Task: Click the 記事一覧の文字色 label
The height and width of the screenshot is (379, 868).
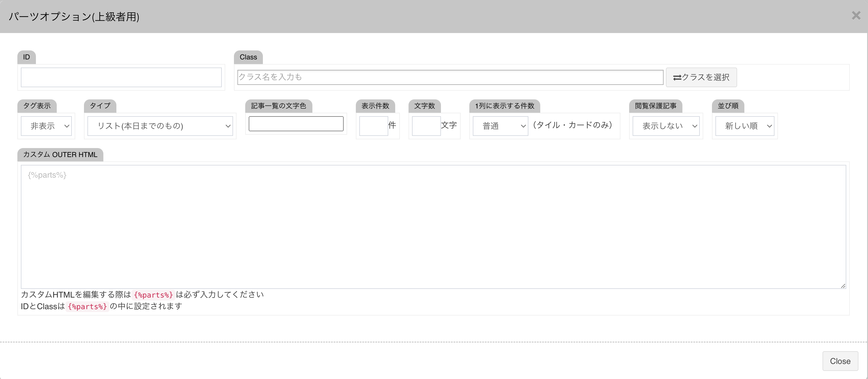Action: point(279,105)
